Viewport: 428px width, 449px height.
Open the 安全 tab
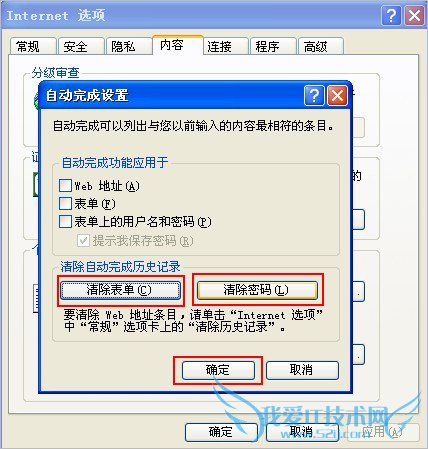pyautogui.click(x=81, y=46)
